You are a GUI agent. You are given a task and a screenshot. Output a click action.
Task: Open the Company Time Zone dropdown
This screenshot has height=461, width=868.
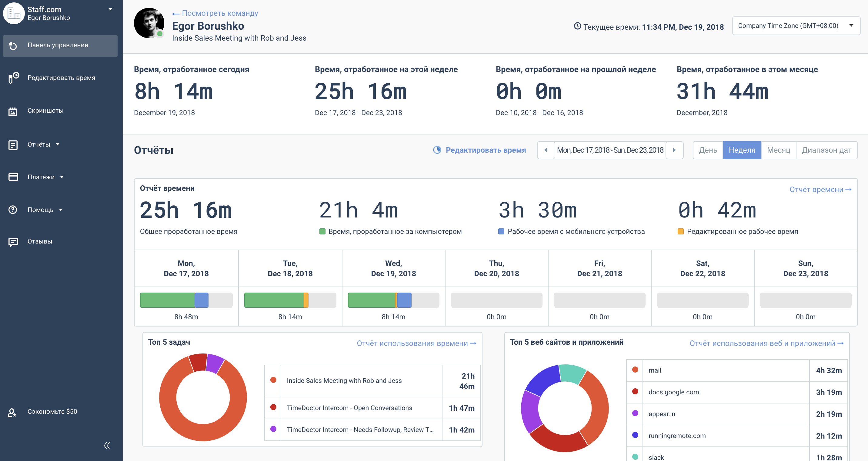click(x=796, y=25)
